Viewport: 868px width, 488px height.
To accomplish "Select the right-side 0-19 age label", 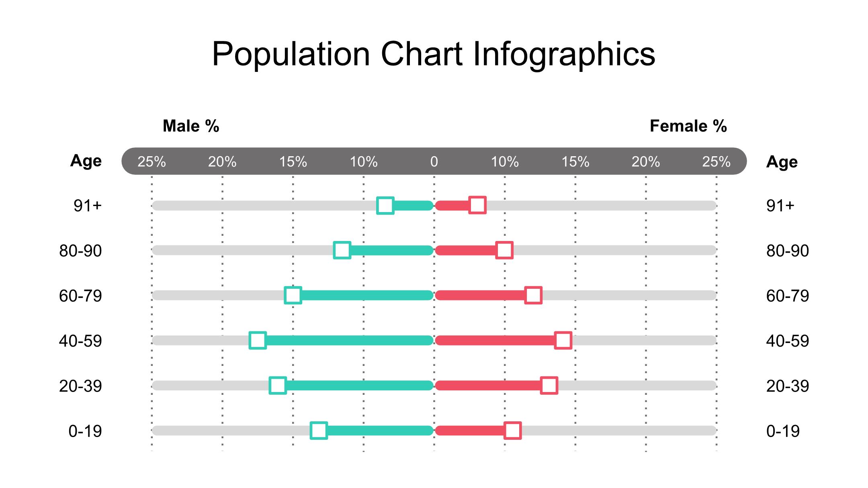I will coord(783,431).
